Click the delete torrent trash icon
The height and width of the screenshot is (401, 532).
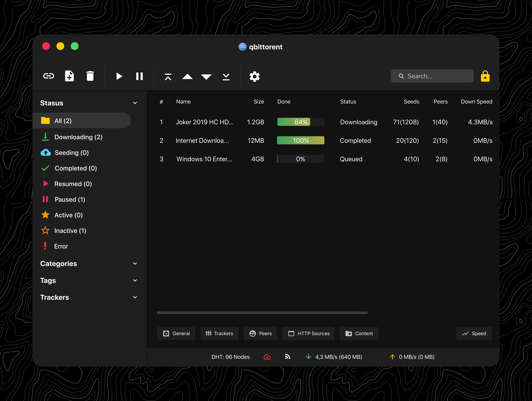(x=90, y=76)
